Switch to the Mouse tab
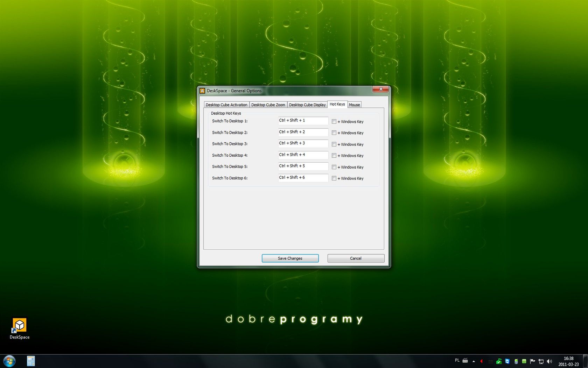 click(x=354, y=105)
